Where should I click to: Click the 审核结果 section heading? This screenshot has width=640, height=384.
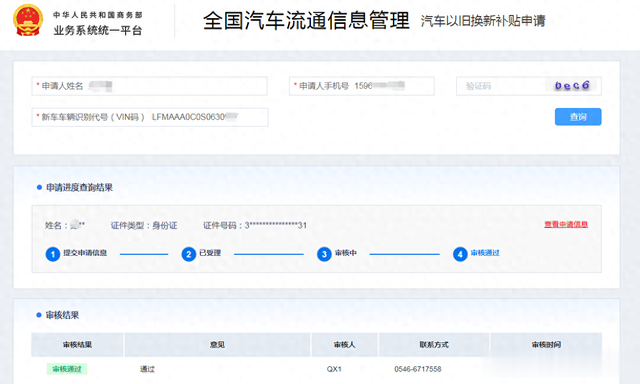[x=62, y=315]
